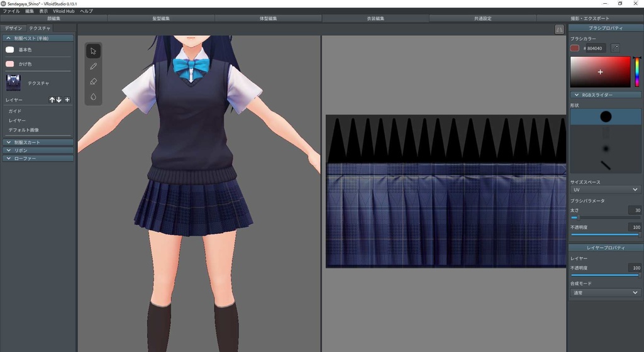Click the skirt texture canvas image
The height and width of the screenshot is (352, 644).
[x=446, y=191]
